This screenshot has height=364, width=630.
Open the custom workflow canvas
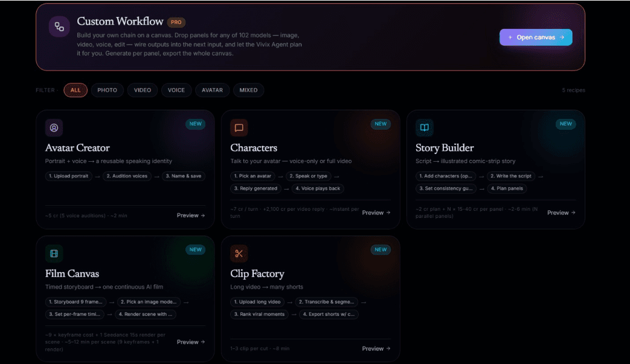coord(536,37)
